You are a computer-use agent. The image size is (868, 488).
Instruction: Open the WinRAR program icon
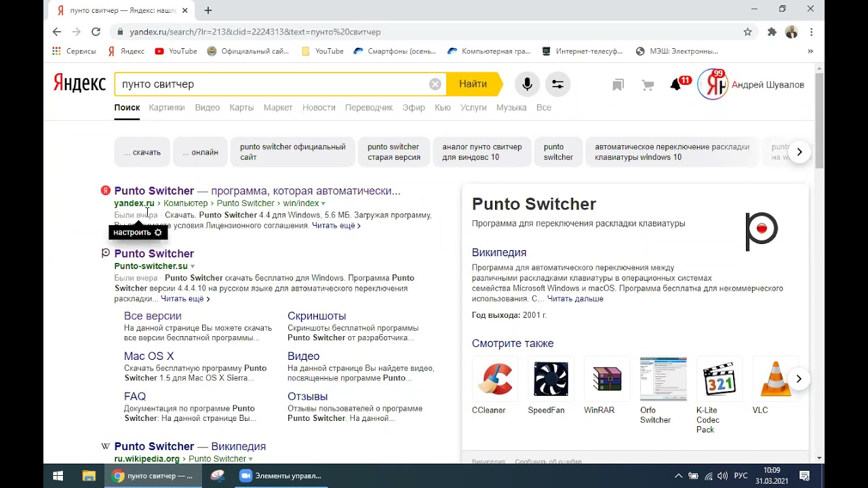coord(607,379)
